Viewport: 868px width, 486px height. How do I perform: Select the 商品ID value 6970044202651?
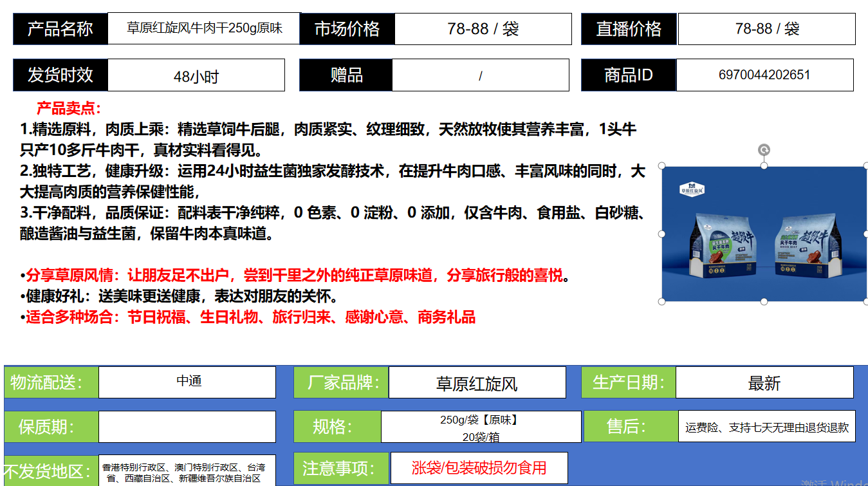[x=764, y=75]
